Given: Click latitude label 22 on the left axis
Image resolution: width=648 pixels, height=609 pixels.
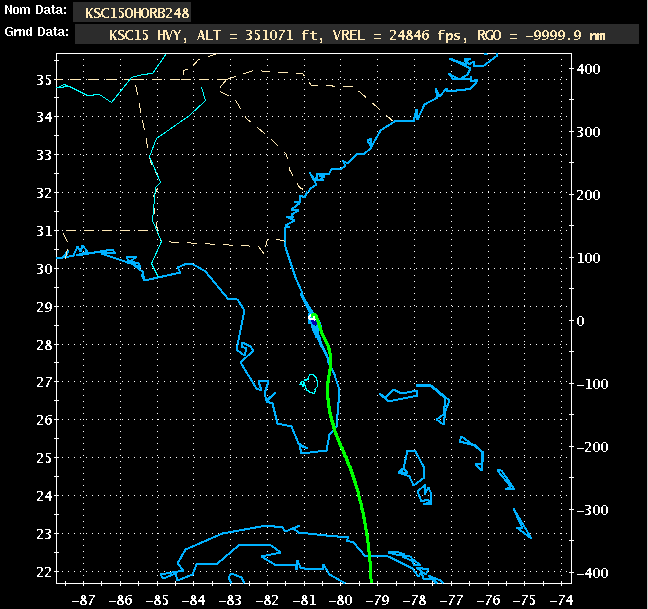Looking at the screenshot, I should (44, 573).
